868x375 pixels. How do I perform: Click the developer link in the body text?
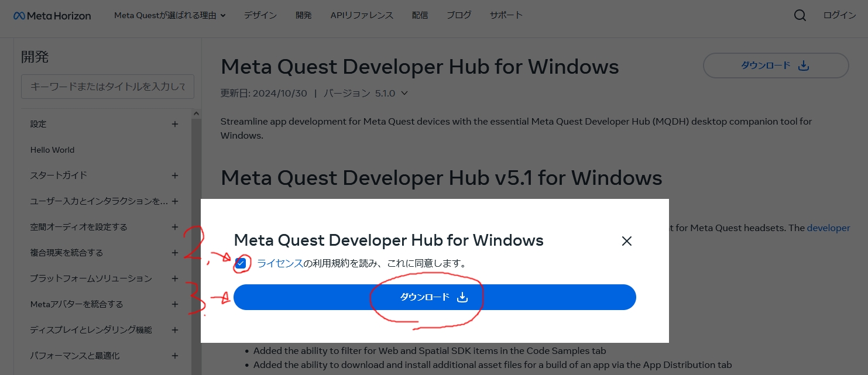(828, 228)
